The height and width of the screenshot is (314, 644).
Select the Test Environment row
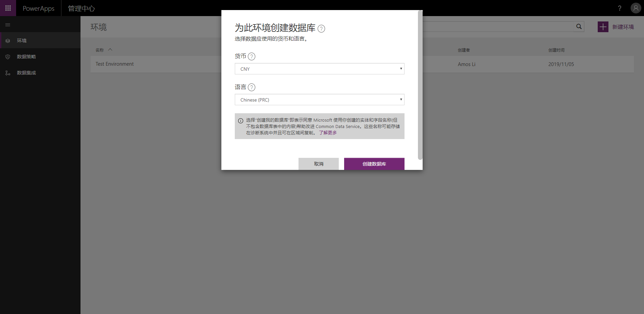pos(114,64)
